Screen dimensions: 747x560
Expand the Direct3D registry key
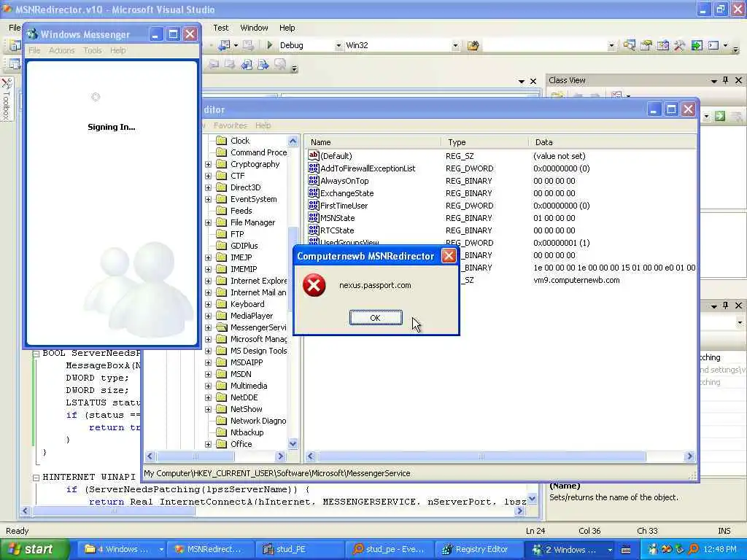[x=208, y=187]
